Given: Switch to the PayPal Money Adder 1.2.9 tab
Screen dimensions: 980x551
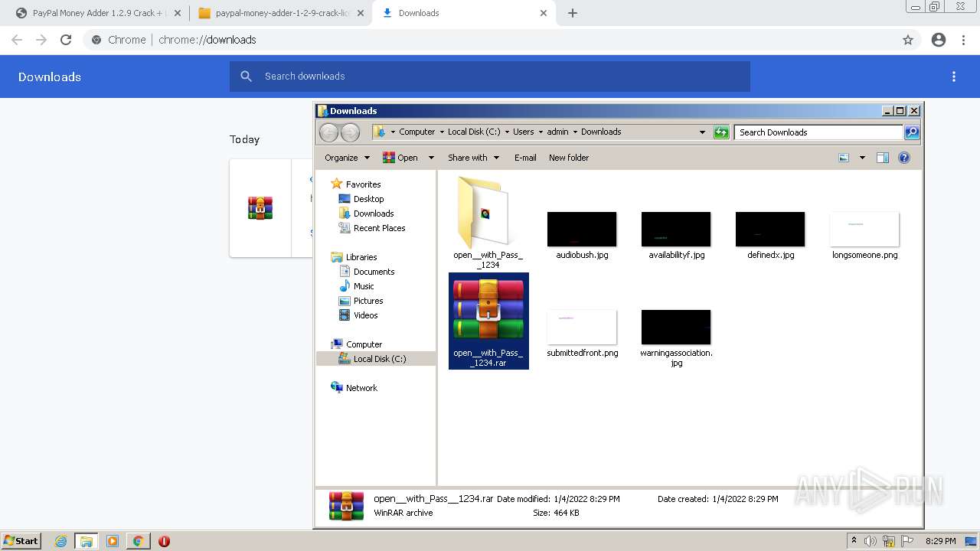Looking at the screenshot, I should (x=97, y=13).
